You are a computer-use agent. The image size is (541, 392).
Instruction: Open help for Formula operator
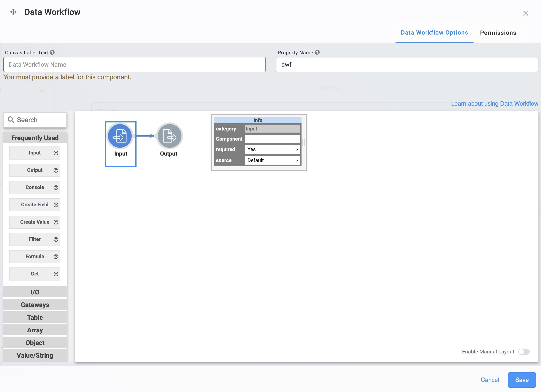(x=56, y=257)
